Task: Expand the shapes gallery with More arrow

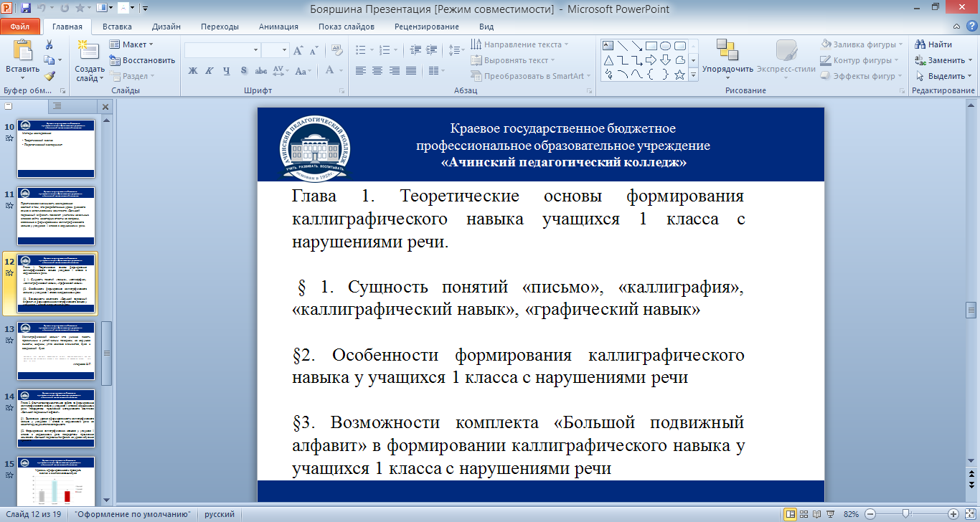Action: (692, 75)
